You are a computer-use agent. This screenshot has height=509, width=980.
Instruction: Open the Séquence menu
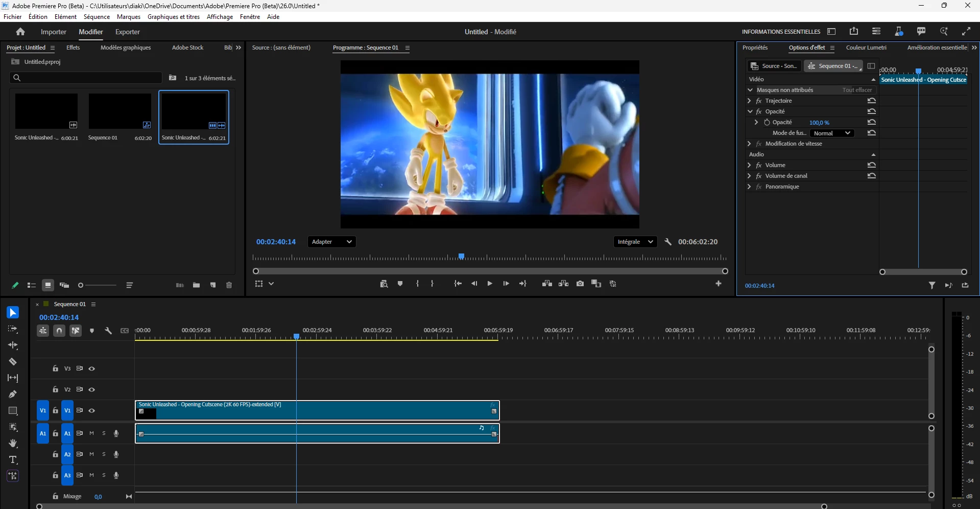point(97,17)
